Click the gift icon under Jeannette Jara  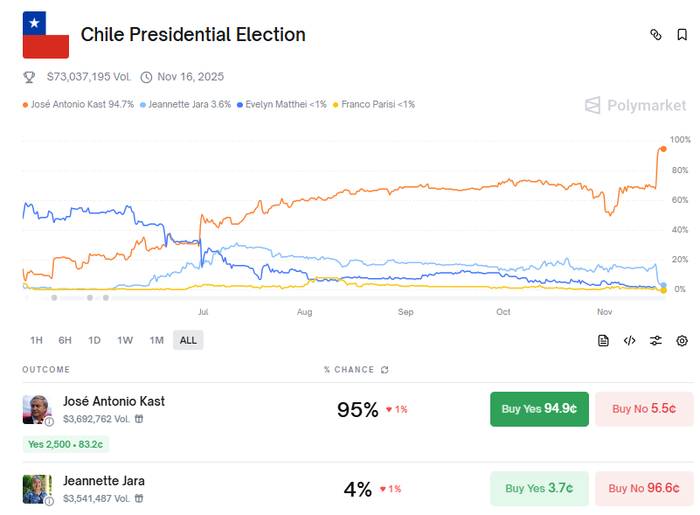[139, 497]
